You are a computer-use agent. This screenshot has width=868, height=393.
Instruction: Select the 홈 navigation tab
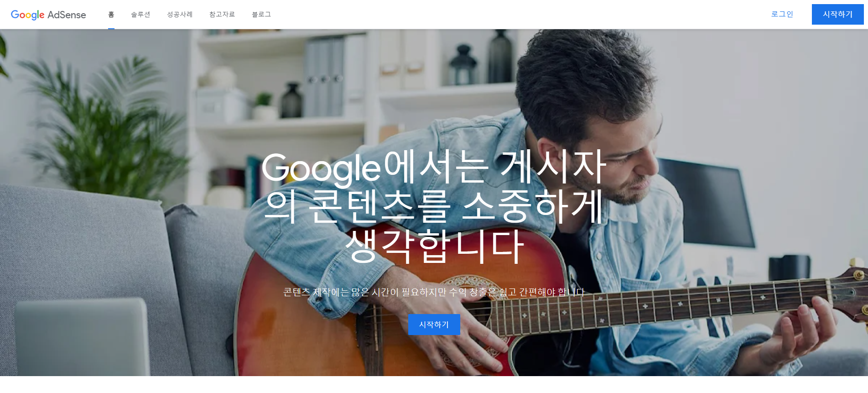coord(111,15)
